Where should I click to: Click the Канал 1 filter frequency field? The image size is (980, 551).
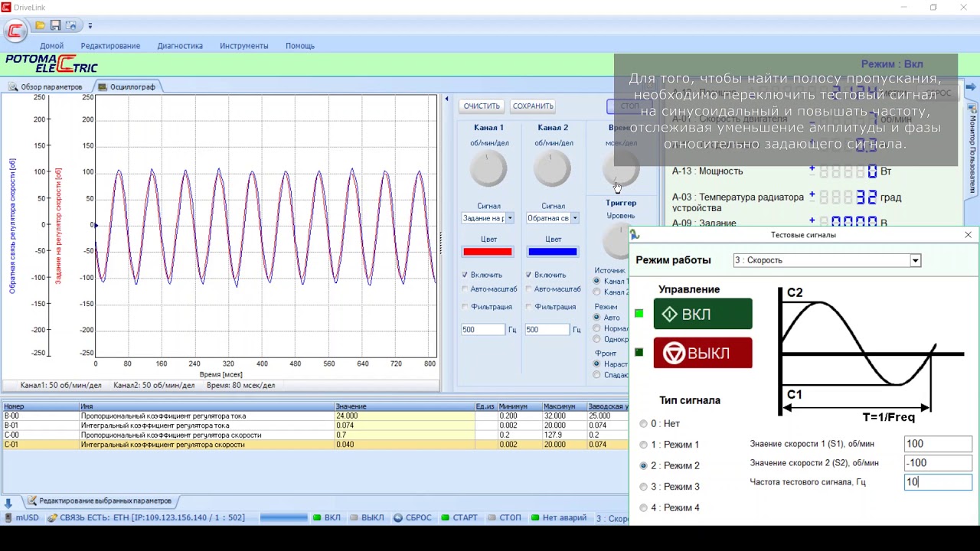click(483, 330)
